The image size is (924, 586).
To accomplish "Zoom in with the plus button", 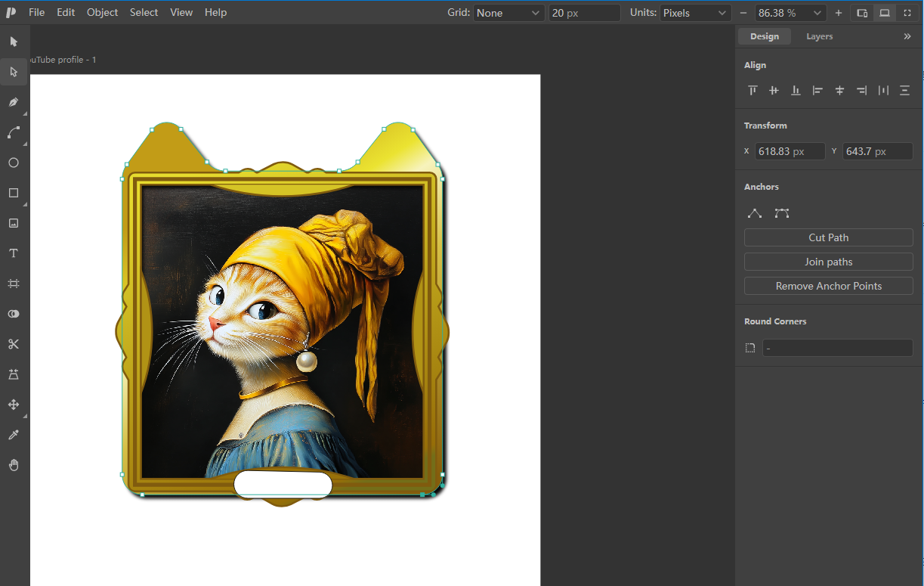I will pos(839,13).
